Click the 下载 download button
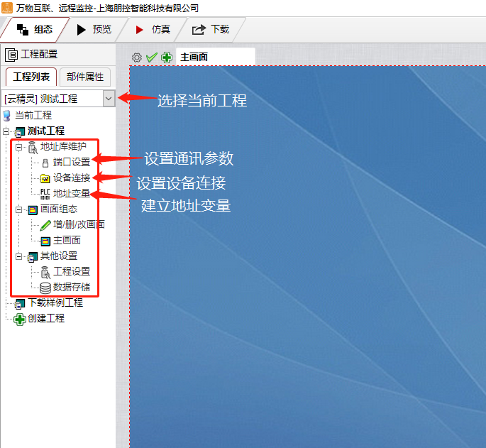Image resolution: width=486 pixels, height=448 pixels. 211,29
